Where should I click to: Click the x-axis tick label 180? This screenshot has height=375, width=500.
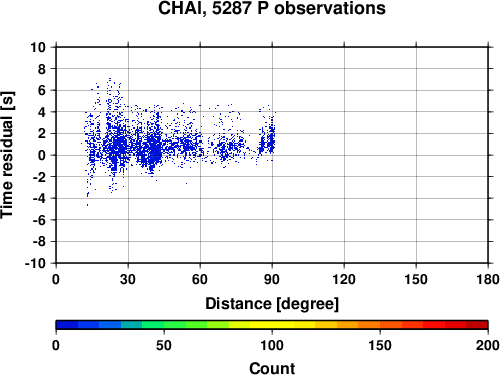(x=488, y=279)
